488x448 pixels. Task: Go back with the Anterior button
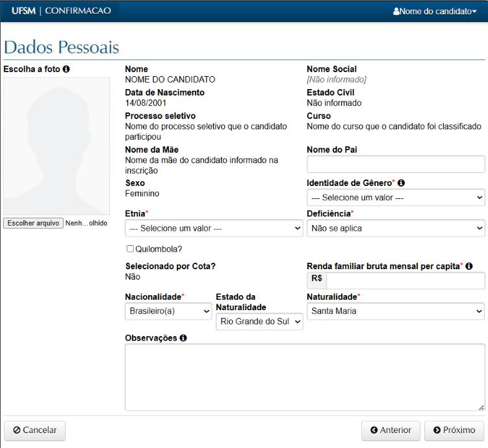click(390, 430)
